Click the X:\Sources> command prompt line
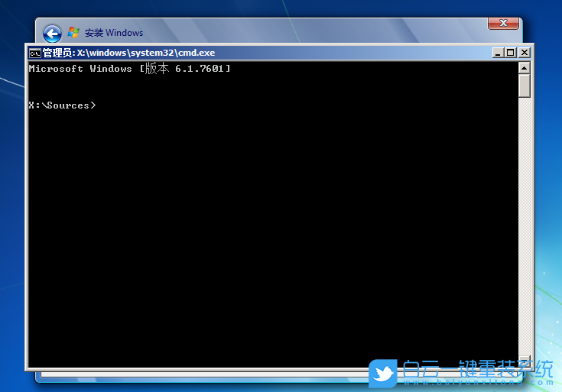This screenshot has height=392, width=562. pyautogui.click(x=63, y=105)
